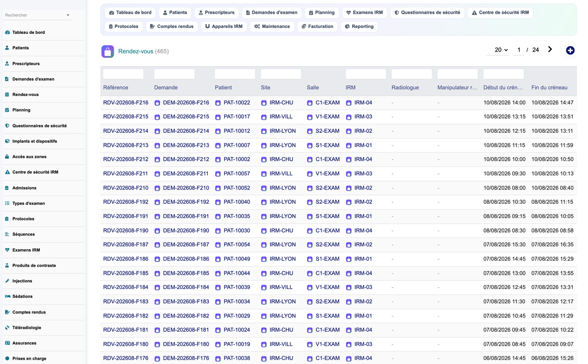Sort by the Radiologue column header
Viewport: 588px width, 364px height.
click(x=405, y=88)
